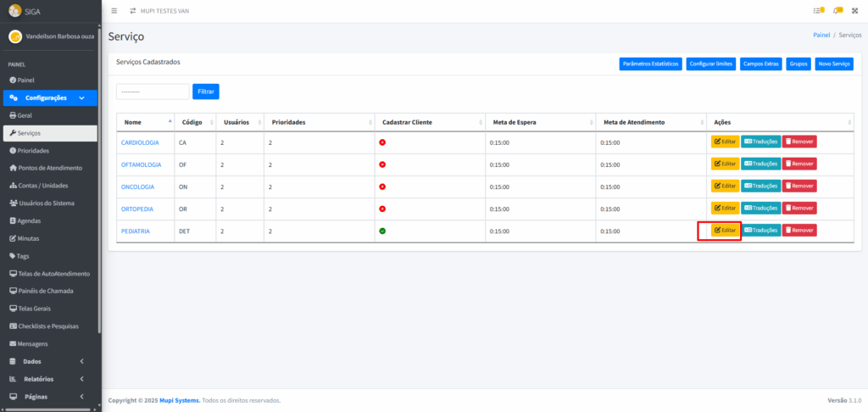Click the filter text input field
Image resolution: width=868 pixels, height=412 pixels.
[153, 91]
